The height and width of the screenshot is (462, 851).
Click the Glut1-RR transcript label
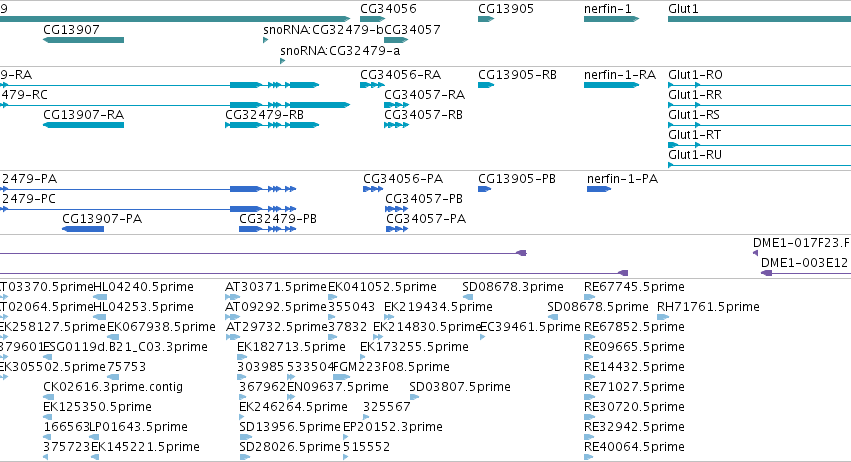click(695, 94)
